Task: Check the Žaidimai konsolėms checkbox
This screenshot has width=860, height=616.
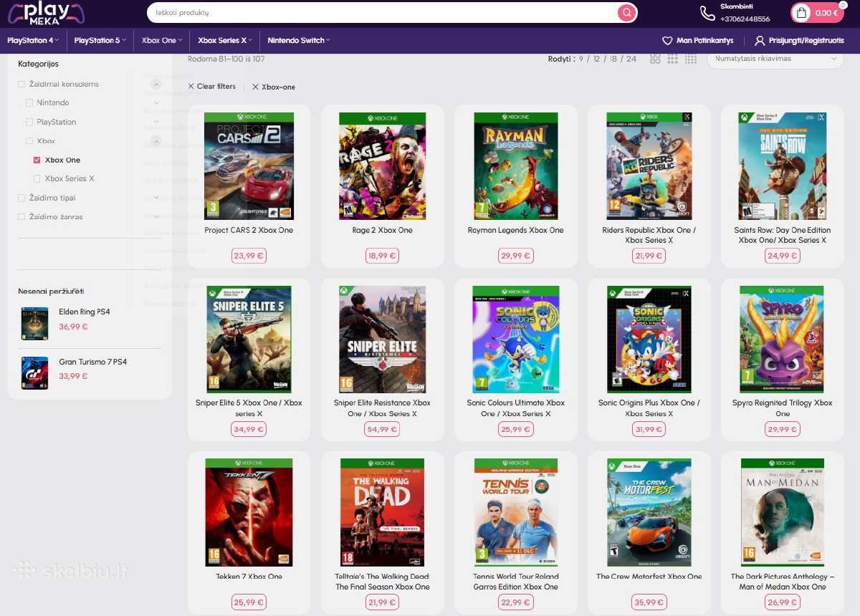Action: click(x=21, y=85)
